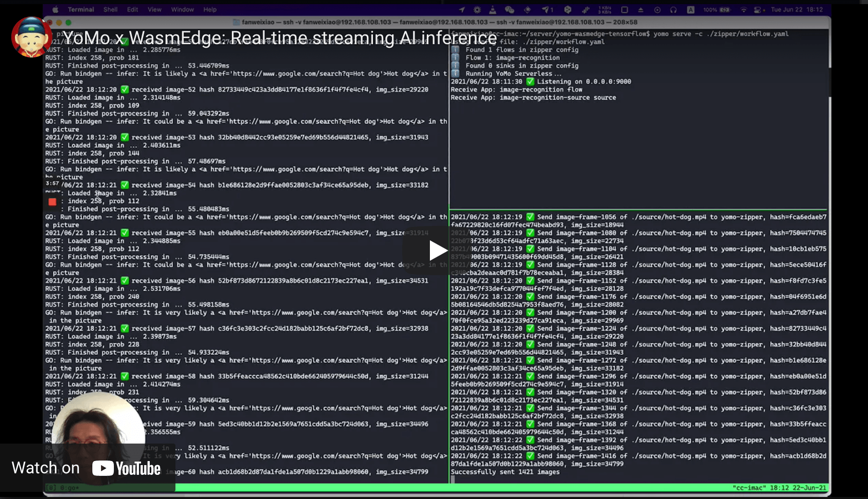Click the paper plane icon with badge 1
The height and width of the screenshot is (499, 868).
tap(547, 9)
